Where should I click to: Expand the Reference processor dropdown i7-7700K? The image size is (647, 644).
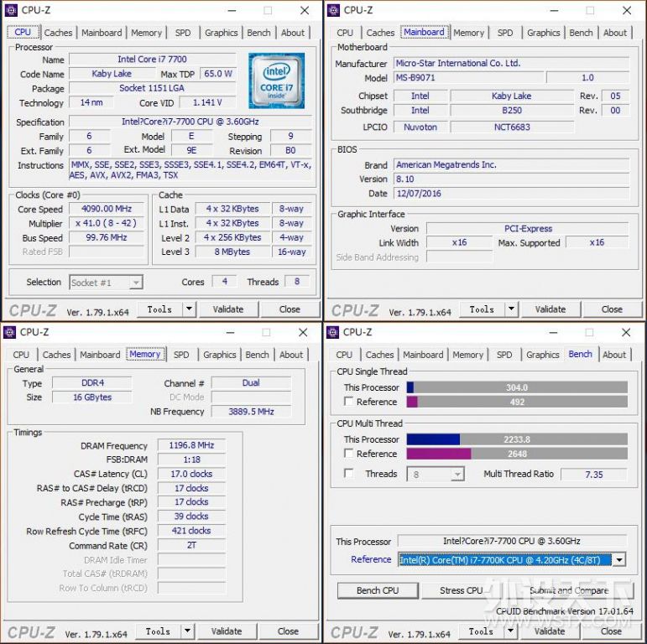tap(619, 560)
